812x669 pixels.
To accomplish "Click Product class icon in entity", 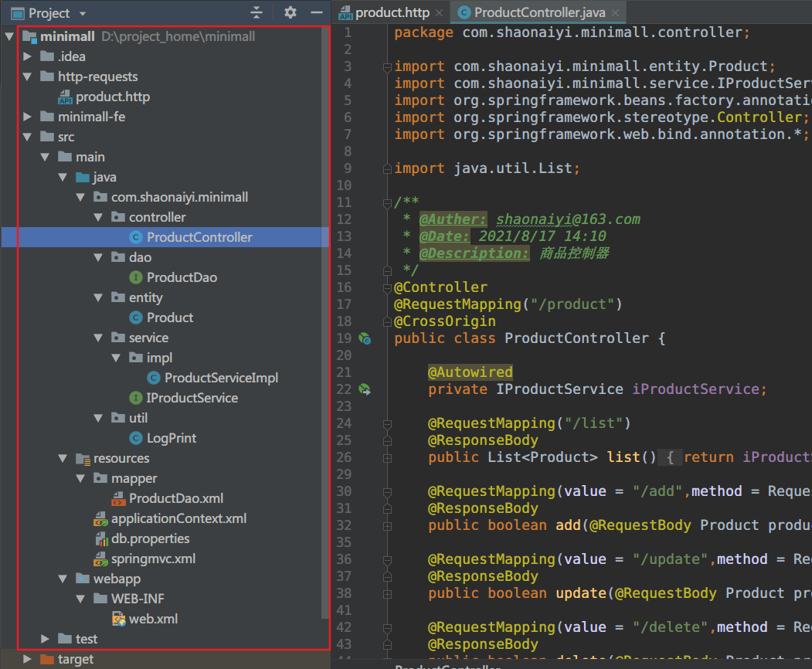I will (136, 318).
